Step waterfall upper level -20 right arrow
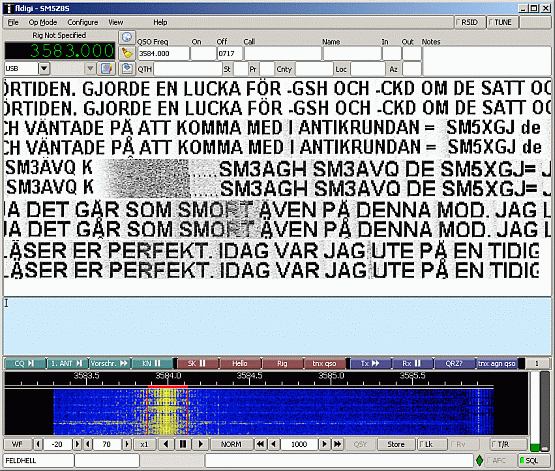 pyautogui.click(x=76, y=444)
